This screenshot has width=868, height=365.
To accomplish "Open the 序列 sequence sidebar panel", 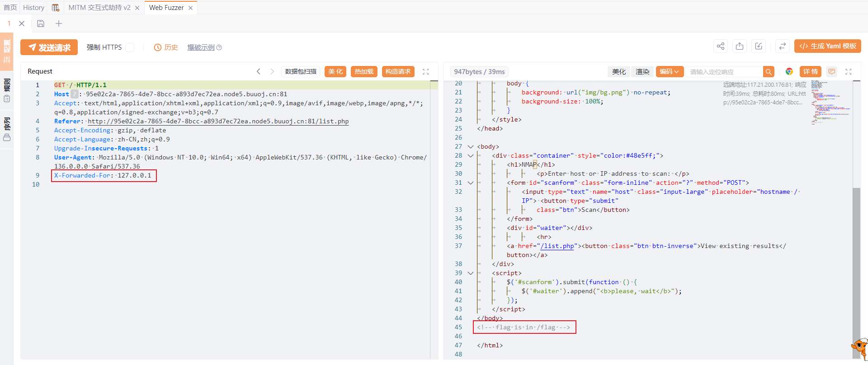I will coord(7,129).
